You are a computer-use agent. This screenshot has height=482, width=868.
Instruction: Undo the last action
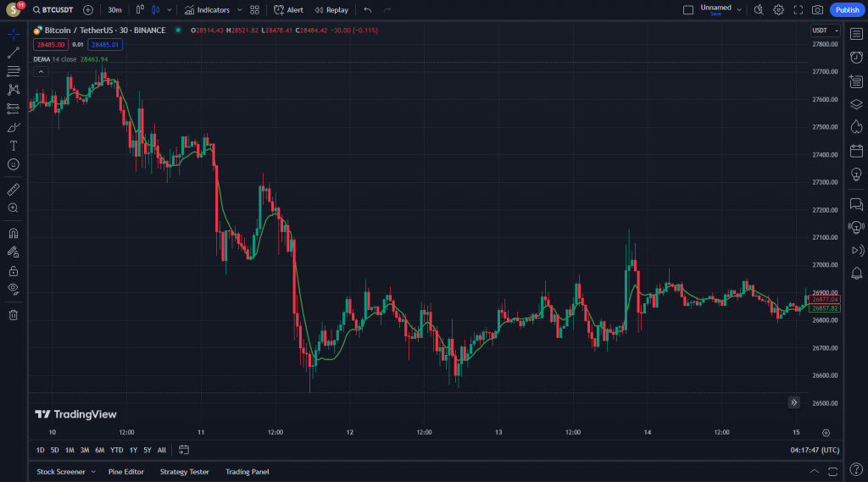coord(368,10)
